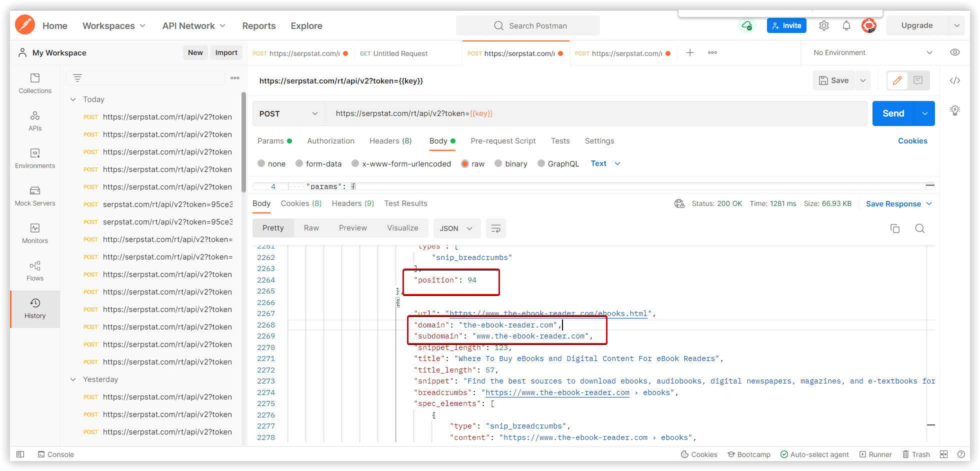
Task: Click the sync status cloud icon
Action: [x=746, y=25]
